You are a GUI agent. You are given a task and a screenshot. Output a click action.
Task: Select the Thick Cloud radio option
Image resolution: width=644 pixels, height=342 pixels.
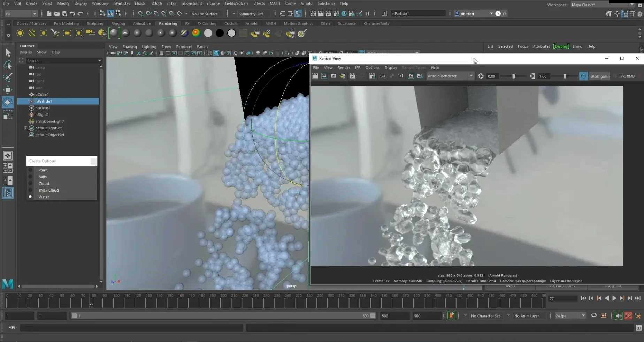point(31,190)
